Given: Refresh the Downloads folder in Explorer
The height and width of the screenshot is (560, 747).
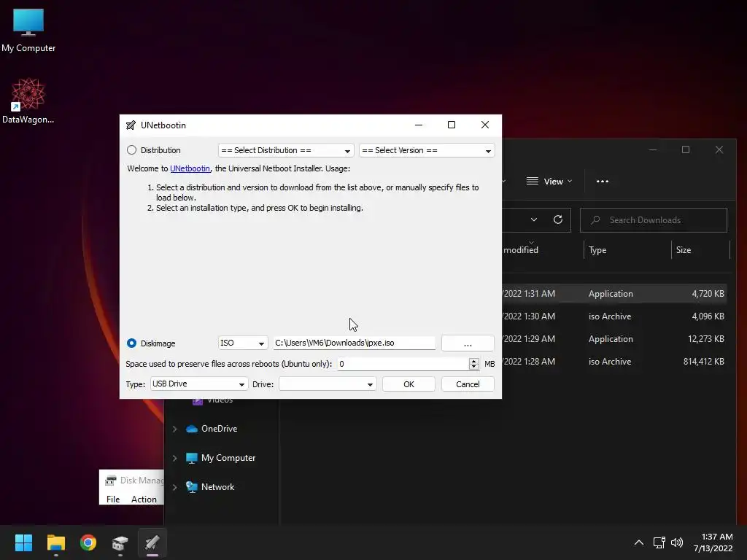Looking at the screenshot, I should point(558,219).
